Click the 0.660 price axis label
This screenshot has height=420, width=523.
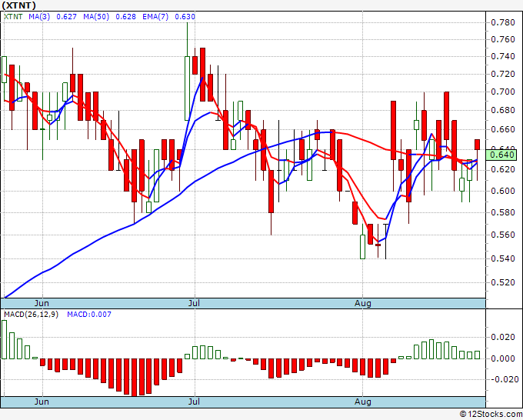(x=503, y=129)
